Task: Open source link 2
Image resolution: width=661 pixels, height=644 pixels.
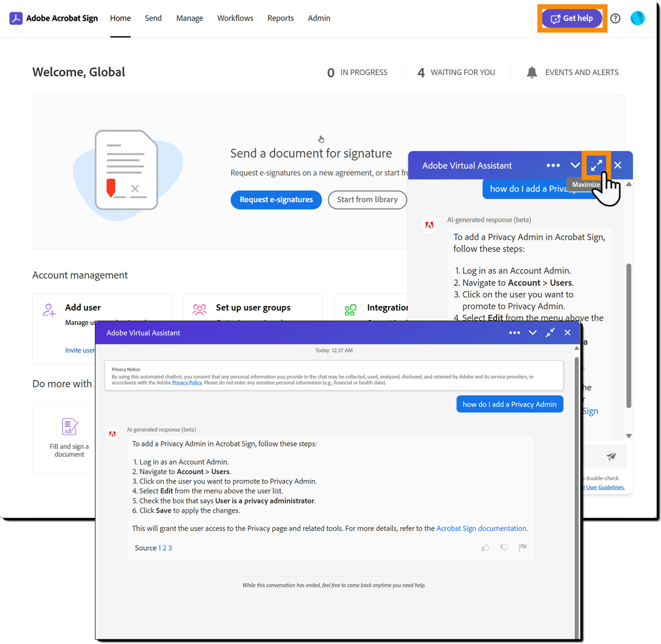Action: click(x=164, y=548)
